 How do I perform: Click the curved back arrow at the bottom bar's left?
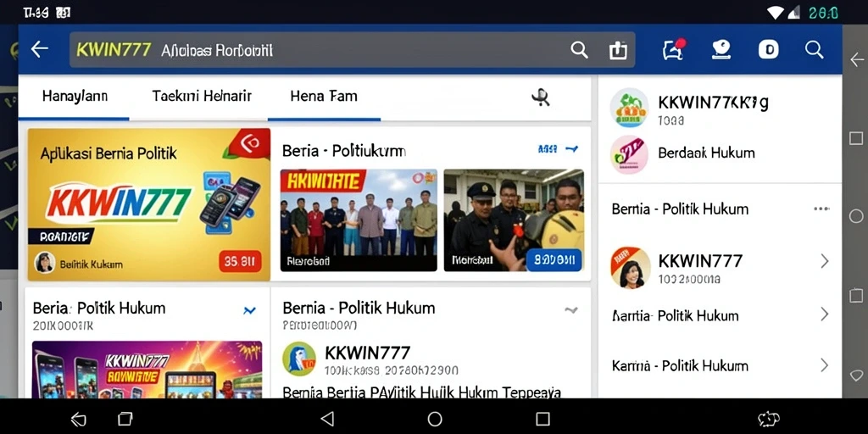pos(79,420)
